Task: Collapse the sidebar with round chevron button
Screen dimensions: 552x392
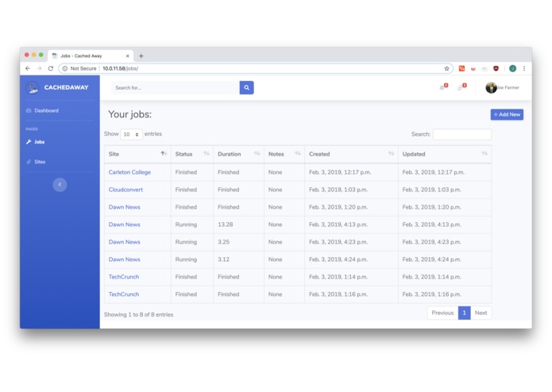Action: [60, 185]
